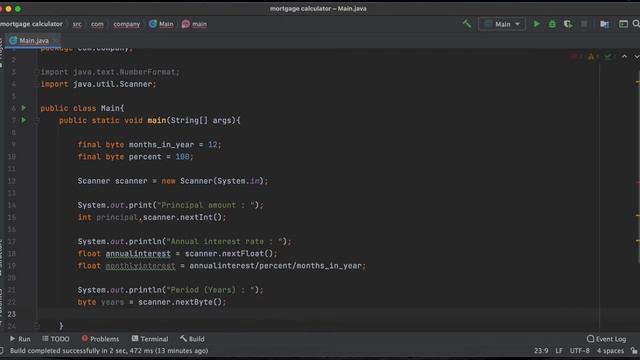Collapse the import block fold marker
Screen dimensions: 640x360
36,72
